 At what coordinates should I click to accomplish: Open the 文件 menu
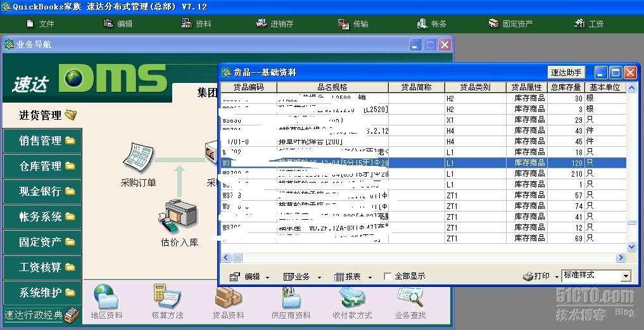[41, 24]
